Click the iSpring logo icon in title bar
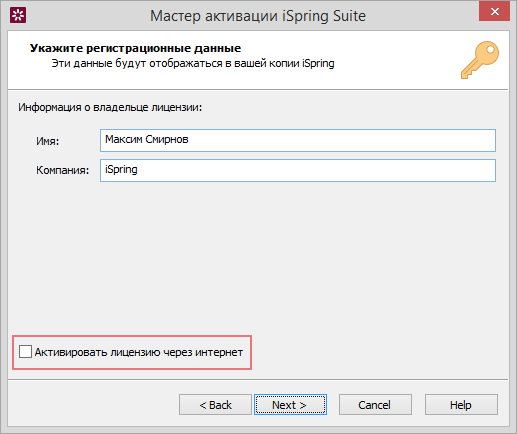This screenshot has width=517, height=434. 18,15
